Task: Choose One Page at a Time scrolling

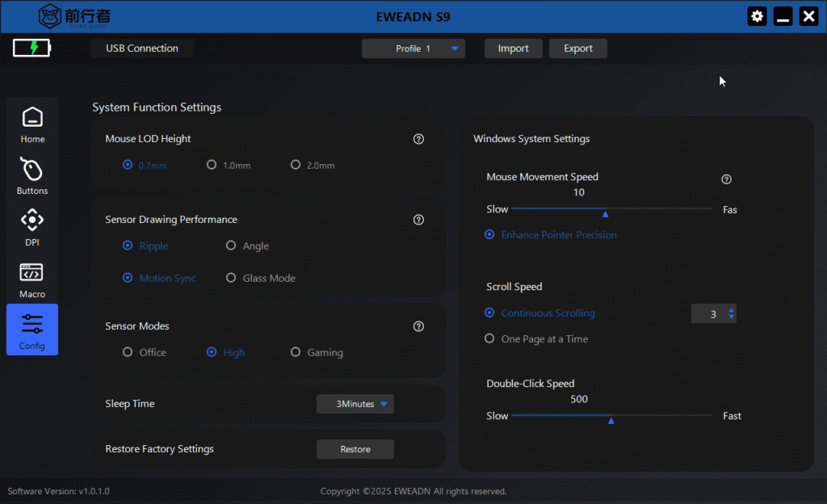Action: pos(536,339)
